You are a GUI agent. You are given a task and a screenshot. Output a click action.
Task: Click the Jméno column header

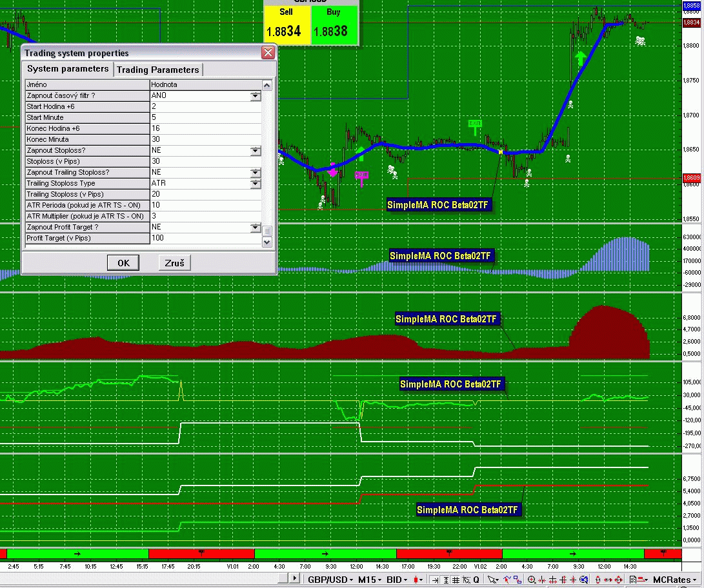tap(87, 84)
